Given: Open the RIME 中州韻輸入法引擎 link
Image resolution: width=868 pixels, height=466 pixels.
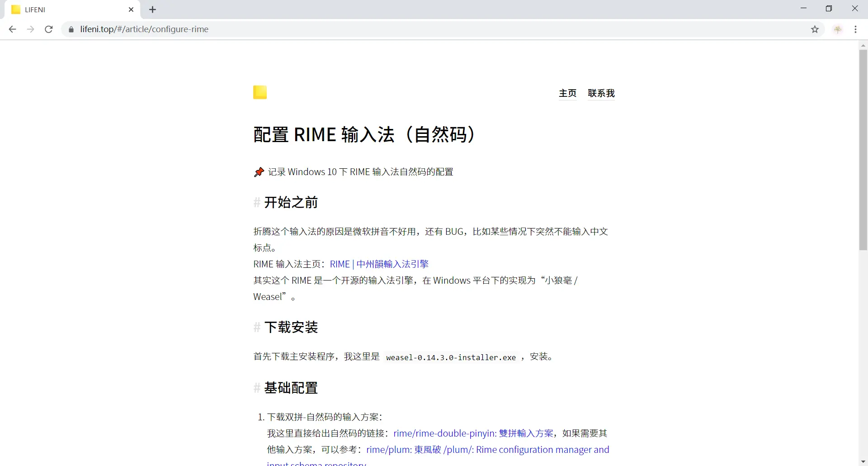Looking at the screenshot, I should pyautogui.click(x=379, y=264).
